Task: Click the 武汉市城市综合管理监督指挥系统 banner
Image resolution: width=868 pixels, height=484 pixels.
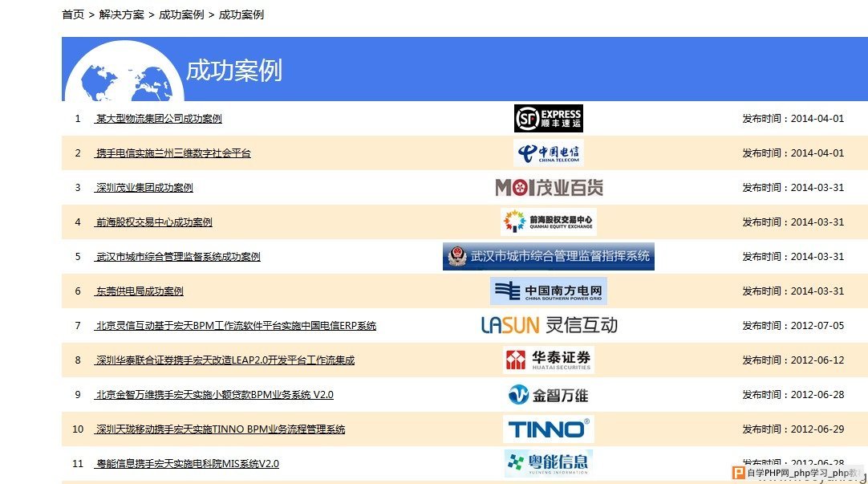Action: pyautogui.click(x=549, y=256)
